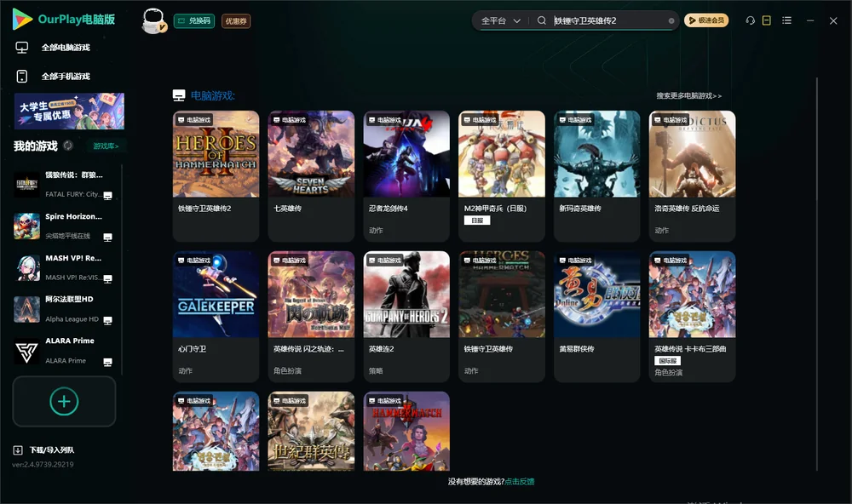The height and width of the screenshot is (504, 852).
Task: Open the 铁锤守卫英雄传 game card
Action: pos(502,317)
